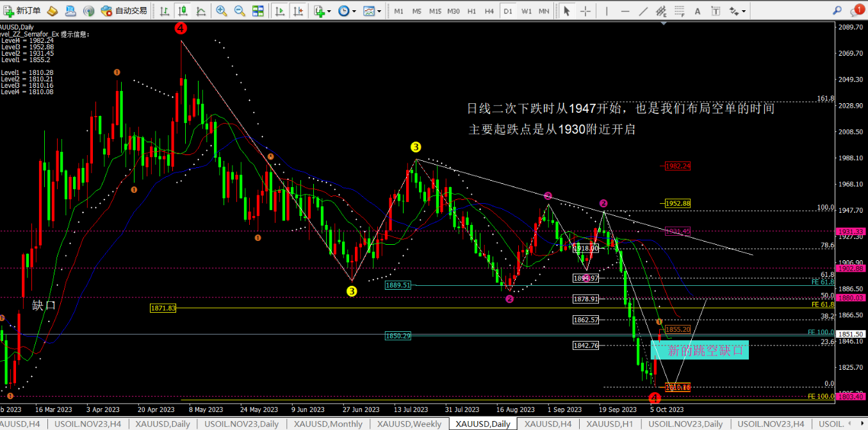Select the D1 timeframe button
This screenshot has width=868, height=430.
click(508, 11)
